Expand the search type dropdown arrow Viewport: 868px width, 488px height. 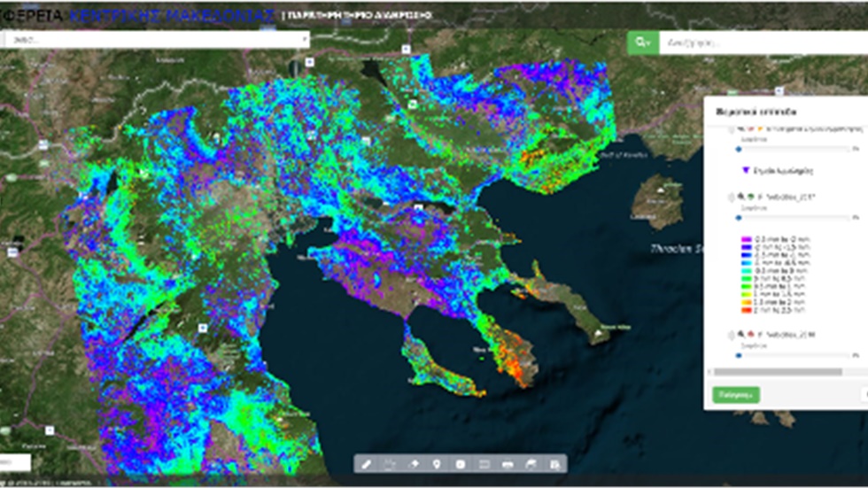[650, 43]
